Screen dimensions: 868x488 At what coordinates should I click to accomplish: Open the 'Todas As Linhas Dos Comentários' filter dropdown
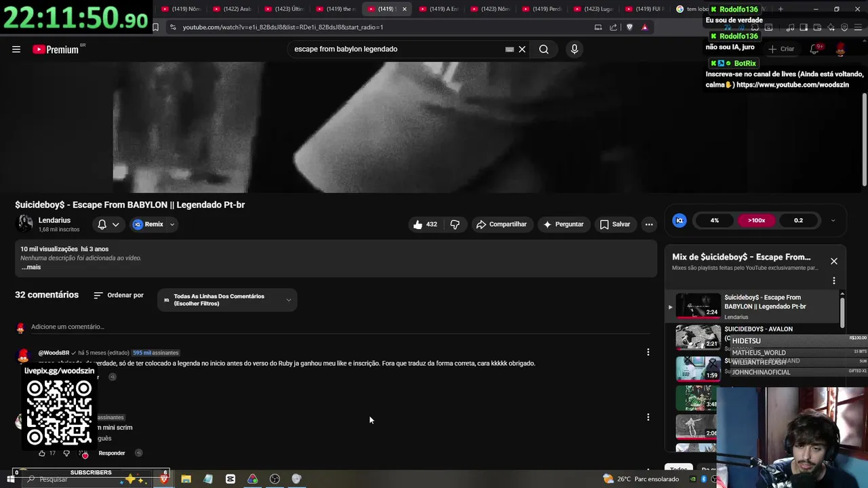pyautogui.click(x=227, y=300)
